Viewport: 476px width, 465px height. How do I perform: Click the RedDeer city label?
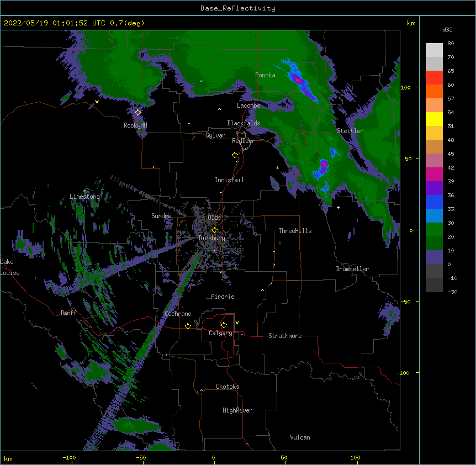[243, 141]
